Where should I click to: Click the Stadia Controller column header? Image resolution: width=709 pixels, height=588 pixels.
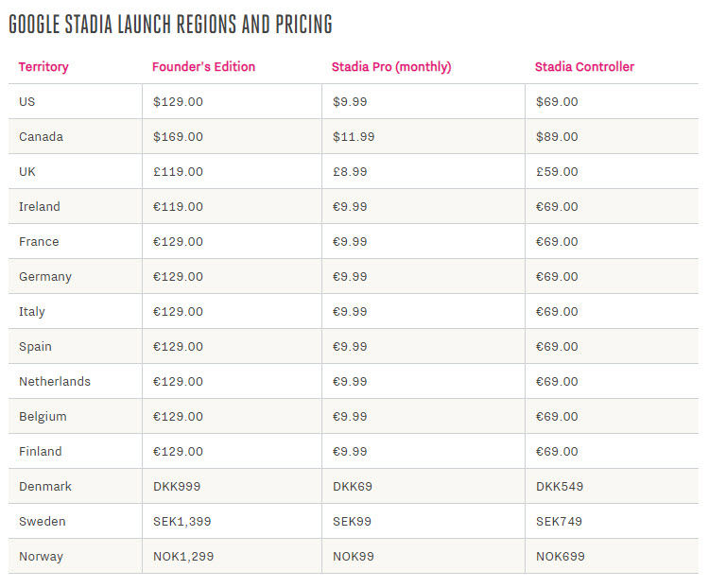(584, 67)
